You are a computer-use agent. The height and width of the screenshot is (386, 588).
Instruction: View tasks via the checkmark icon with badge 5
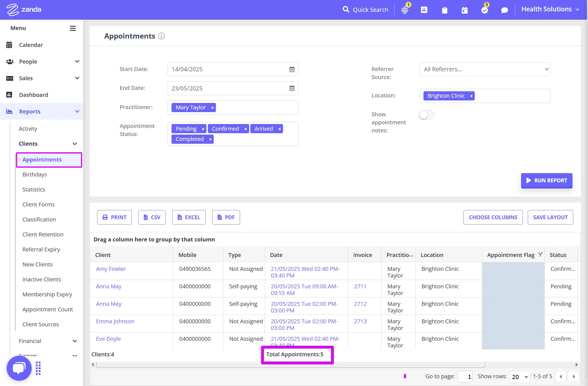tap(484, 10)
